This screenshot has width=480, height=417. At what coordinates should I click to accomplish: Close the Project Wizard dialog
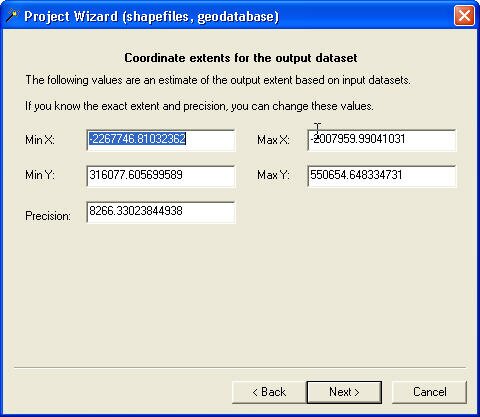tap(464, 15)
